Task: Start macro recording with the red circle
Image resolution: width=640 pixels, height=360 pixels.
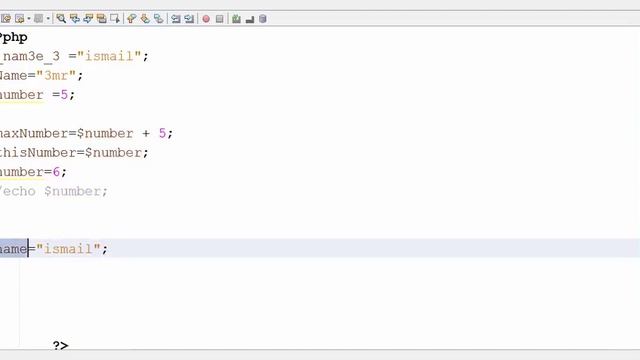Action: [x=206, y=19]
